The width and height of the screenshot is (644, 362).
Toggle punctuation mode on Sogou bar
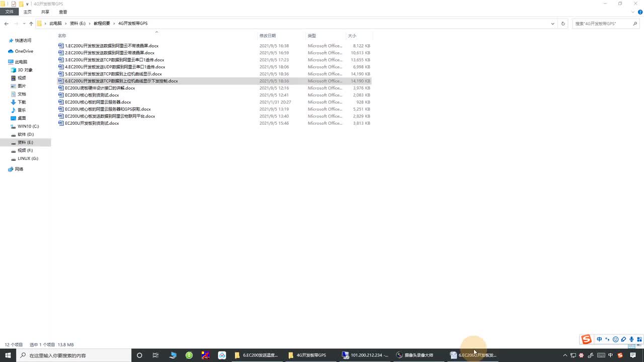pos(607,340)
